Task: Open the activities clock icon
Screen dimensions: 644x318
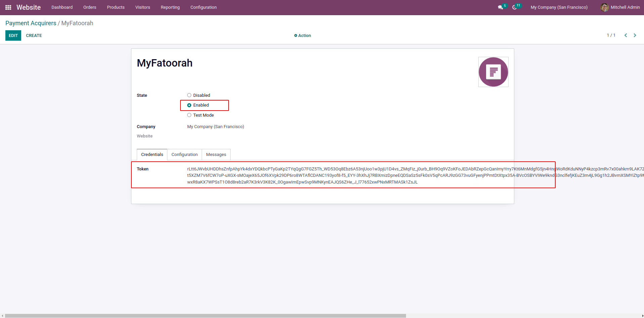Action: click(515, 7)
